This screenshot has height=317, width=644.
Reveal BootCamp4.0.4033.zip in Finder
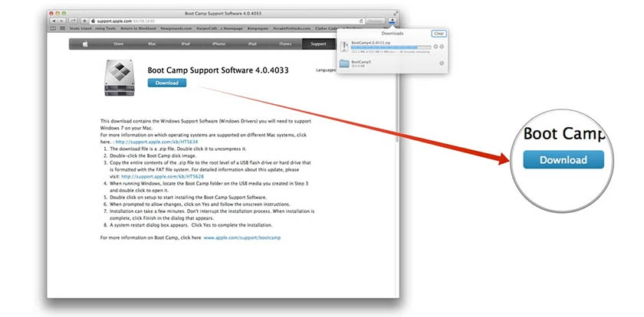[442, 47]
